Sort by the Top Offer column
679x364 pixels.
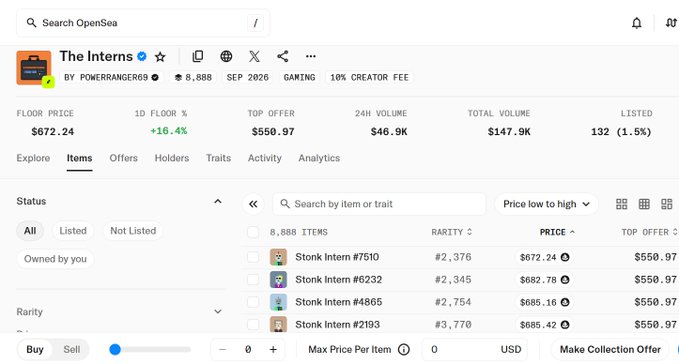[x=649, y=232]
